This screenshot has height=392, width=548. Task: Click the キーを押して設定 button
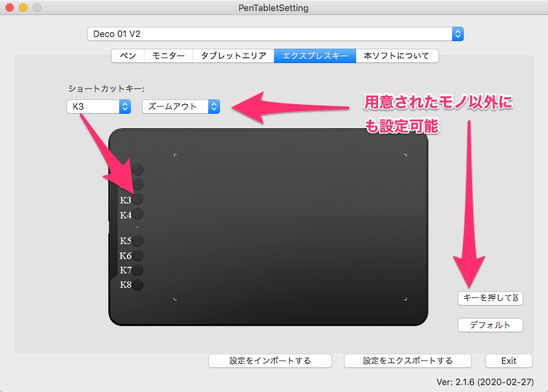coord(490,298)
